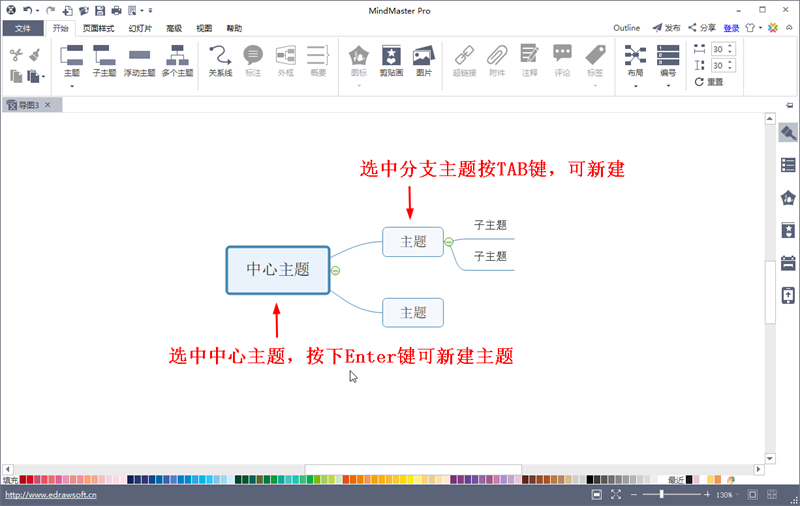Open the format brush side panel icon
The height and width of the screenshot is (506, 800).
click(788, 133)
